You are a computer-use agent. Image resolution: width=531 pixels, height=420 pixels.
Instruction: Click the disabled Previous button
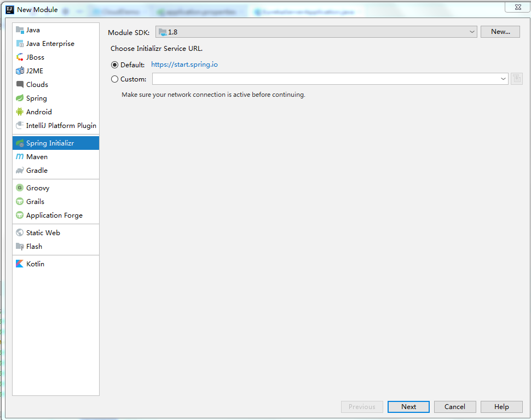[362, 407]
